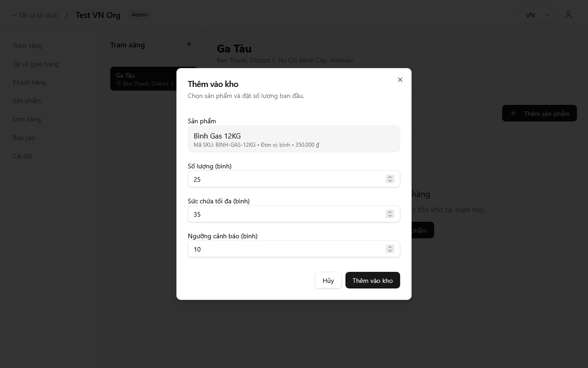Click the user profile icon
The height and width of the screenshot is (368, 588).
569,15
